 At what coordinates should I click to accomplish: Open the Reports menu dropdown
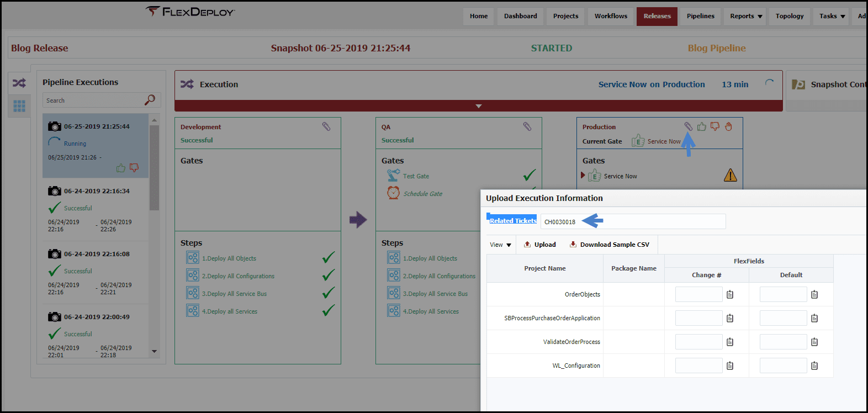tap(746, 16)
